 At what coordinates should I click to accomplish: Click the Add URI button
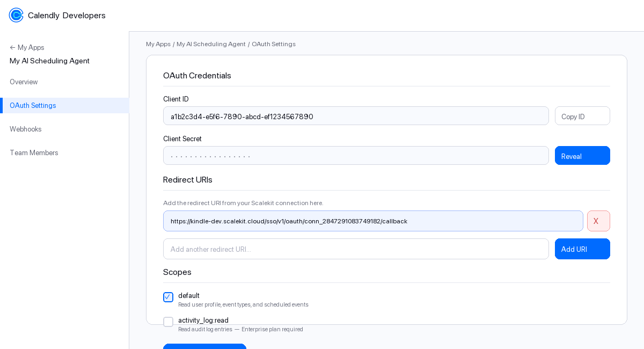coord(582,249)
